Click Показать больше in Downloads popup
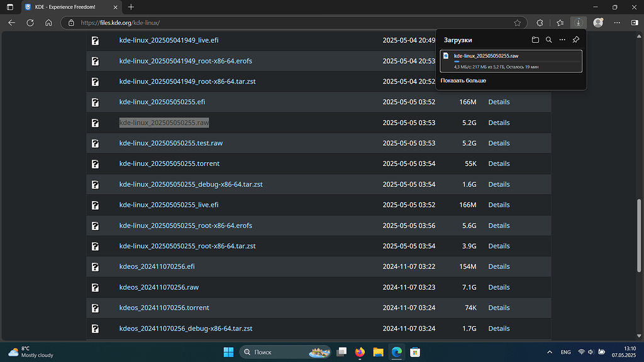This screenshot has height=362, width=644. (464, 80)
